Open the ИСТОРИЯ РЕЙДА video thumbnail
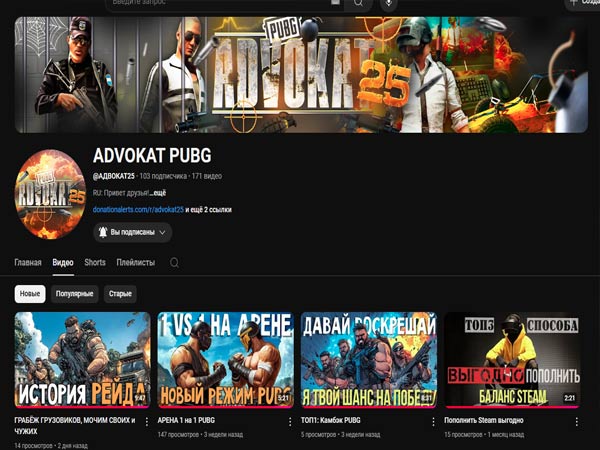 [x=82, y=358]
